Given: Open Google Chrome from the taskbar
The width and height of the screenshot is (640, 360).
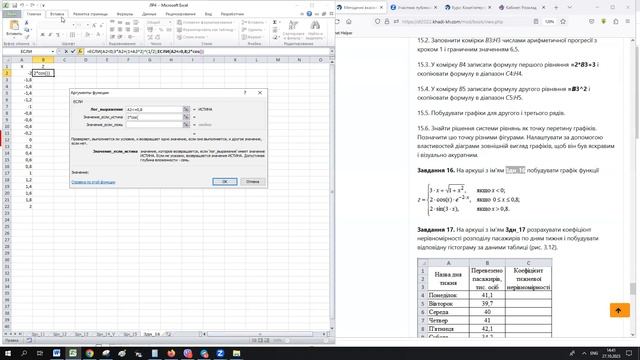Looking at the screenshot, I should pos(89,353).
